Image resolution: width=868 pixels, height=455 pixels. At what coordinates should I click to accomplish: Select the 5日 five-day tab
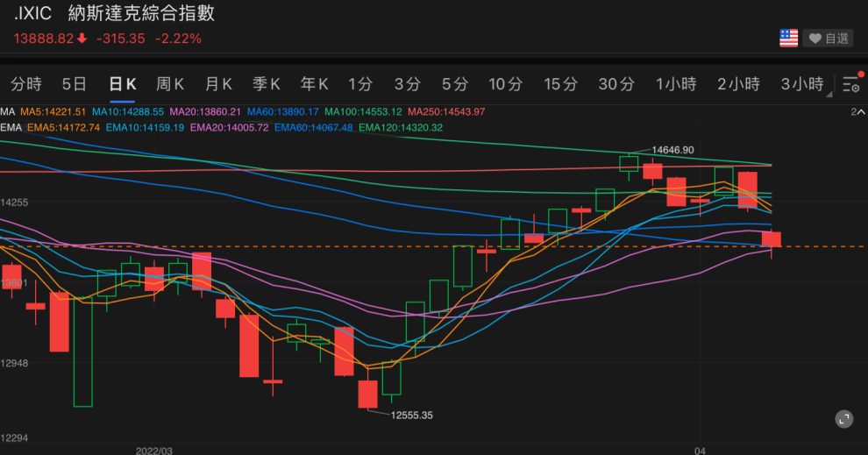click(75, 84)
